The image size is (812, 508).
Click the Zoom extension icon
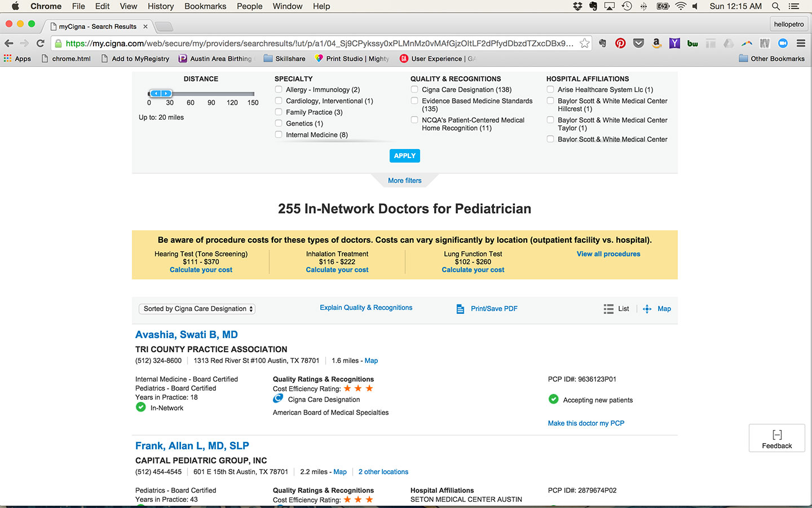coord(783,43)
